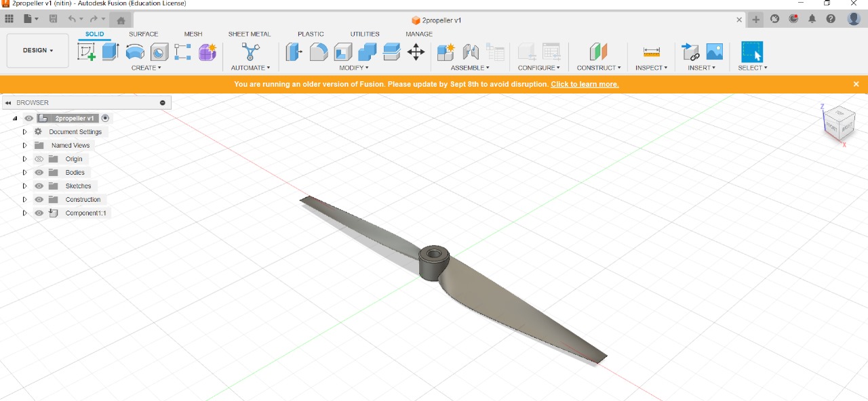Open the DESIGN workspace dropdown
Screen dimensions: 868x401
pos(38,50)
